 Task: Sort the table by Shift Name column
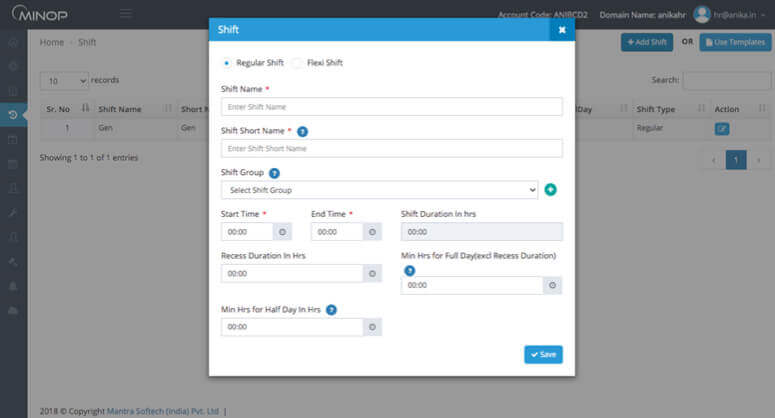pyautogui.click(x=119, y=109)
